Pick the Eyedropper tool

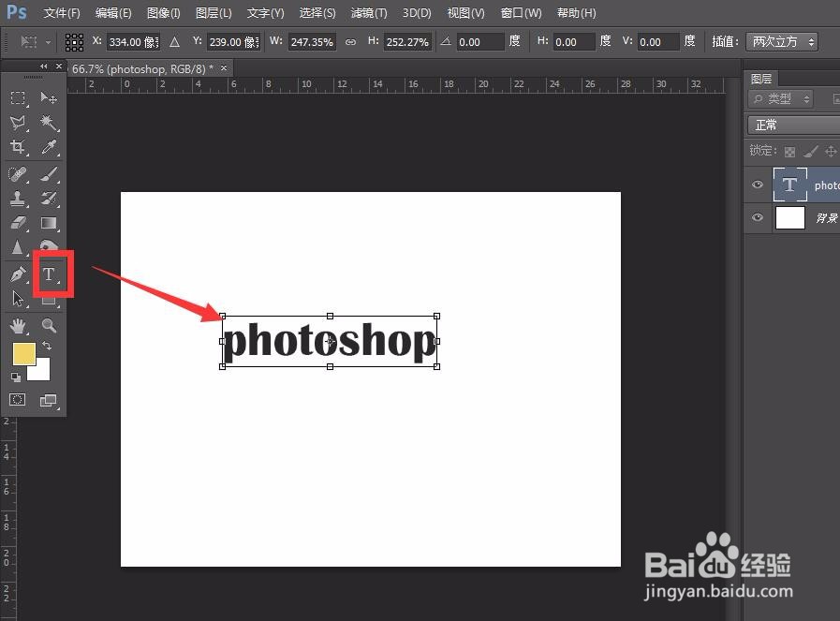[49, 147]
